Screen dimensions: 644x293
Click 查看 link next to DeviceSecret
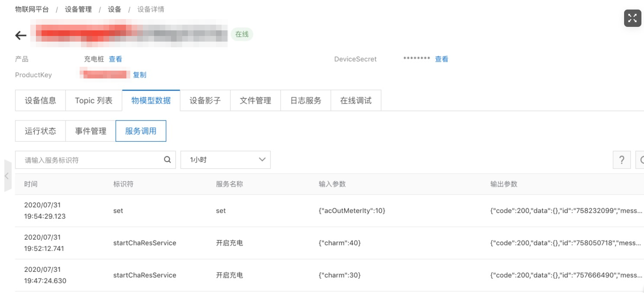(x=441, y=59)
